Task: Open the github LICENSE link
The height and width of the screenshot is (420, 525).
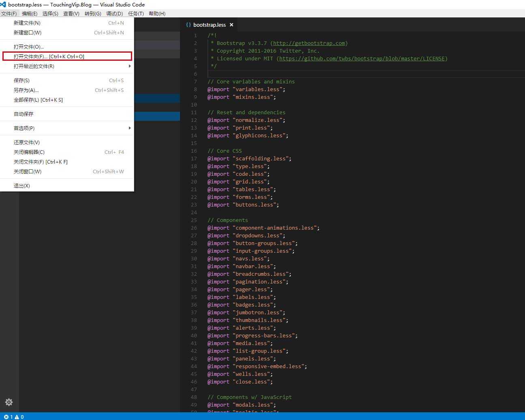Action: (x=362, y=59)
